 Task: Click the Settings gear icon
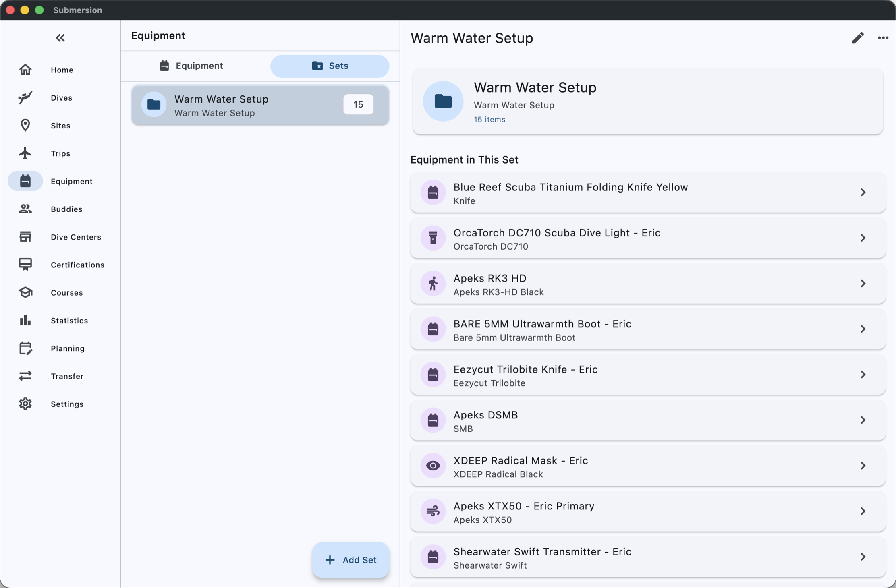(x=25, y=404)
